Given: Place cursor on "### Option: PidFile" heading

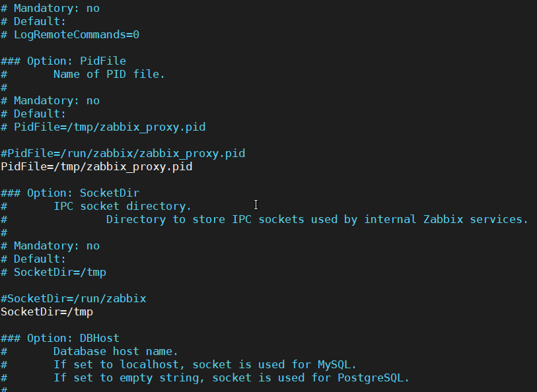Looking at the screenshot, I should tap(63, 61).
